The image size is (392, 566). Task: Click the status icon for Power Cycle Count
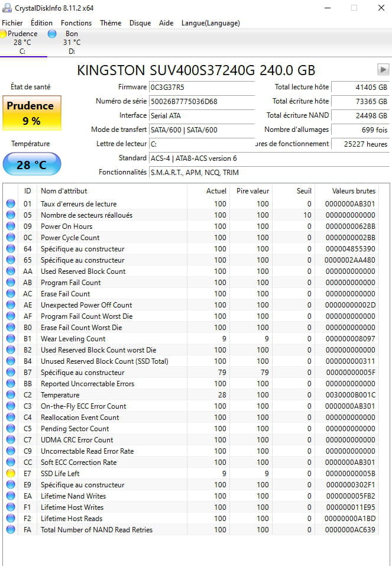[11, 238]
